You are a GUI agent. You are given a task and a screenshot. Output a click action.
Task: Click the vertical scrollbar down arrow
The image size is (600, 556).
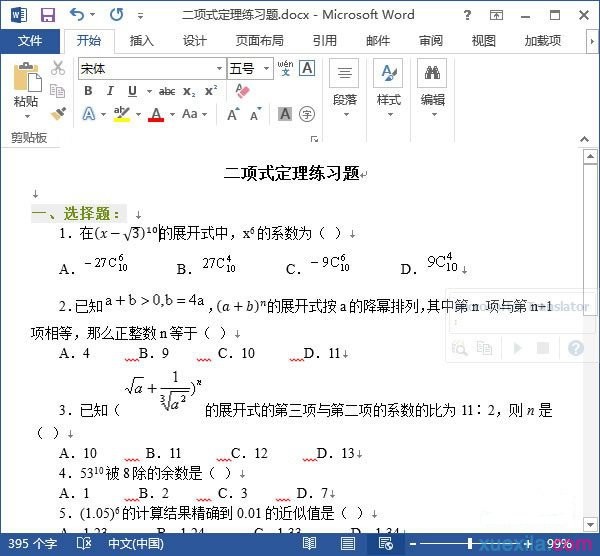coord(590,525)
